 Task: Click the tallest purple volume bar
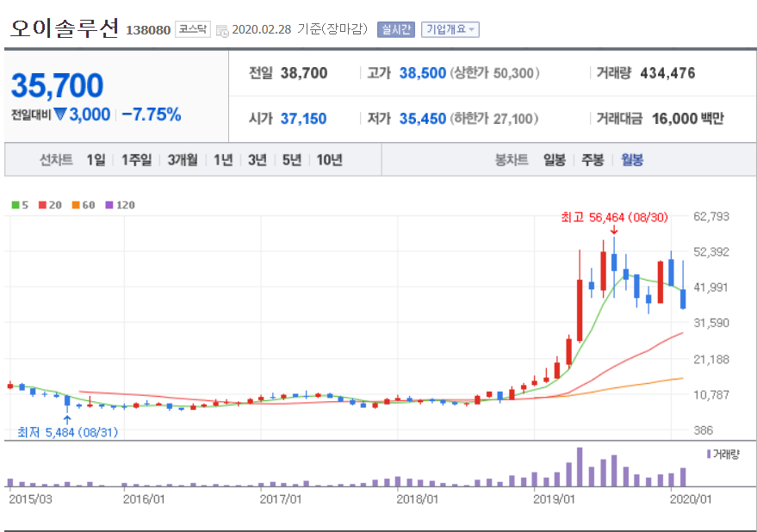point(580,467)
